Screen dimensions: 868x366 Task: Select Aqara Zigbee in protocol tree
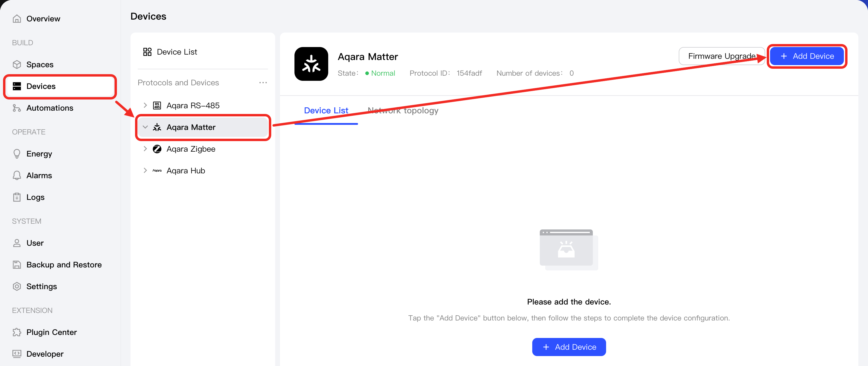pyautogui.click(x=191, y=149)
